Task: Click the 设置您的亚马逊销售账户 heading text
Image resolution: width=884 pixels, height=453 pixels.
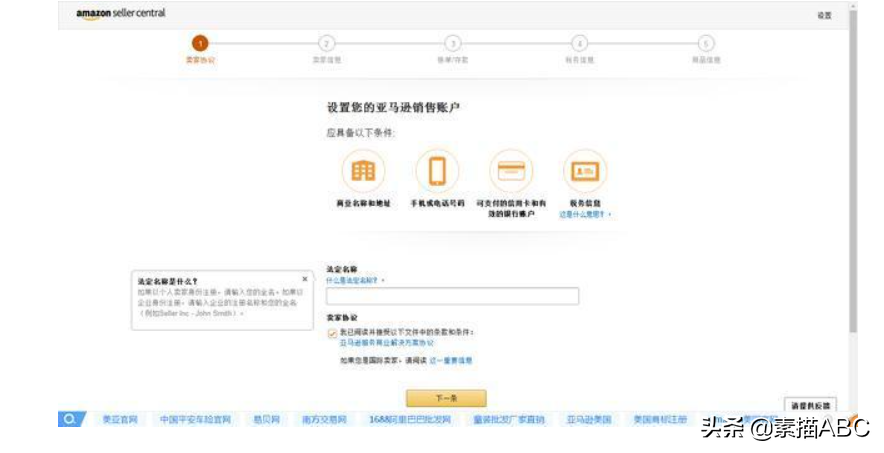Action: point(393,108)
